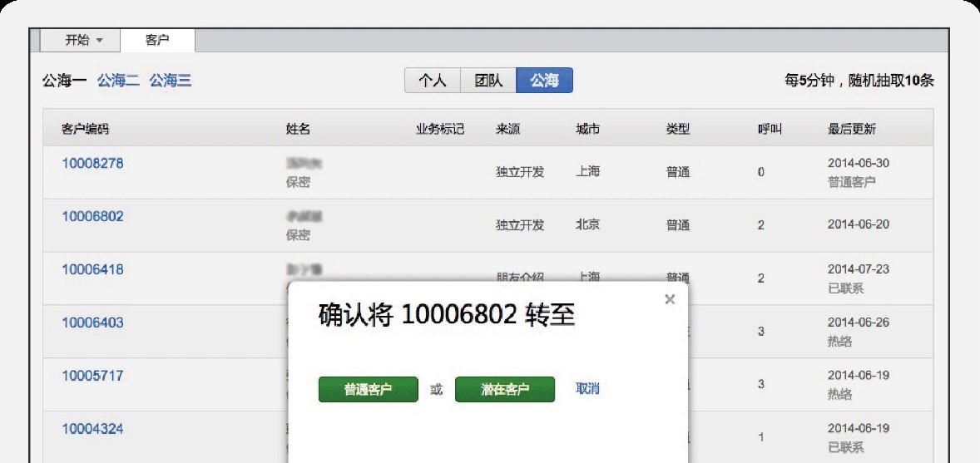Open customer 10008278
The image size is (980, 463).
(92, 164)
